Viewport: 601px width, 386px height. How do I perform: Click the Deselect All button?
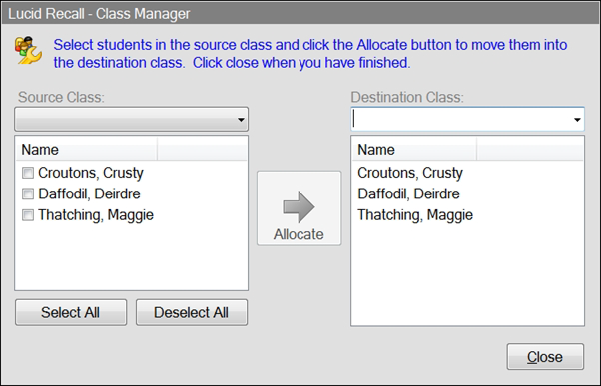coord(192,312)
